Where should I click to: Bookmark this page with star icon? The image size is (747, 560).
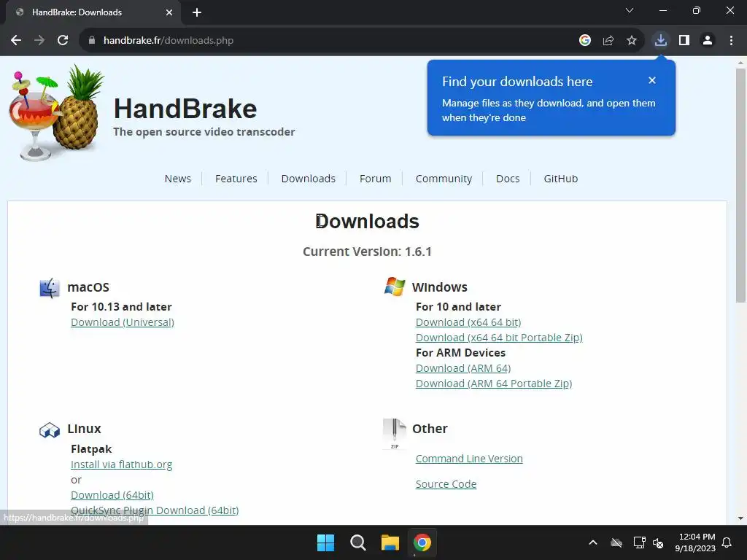pyautogui.click(x=632, y=41)
